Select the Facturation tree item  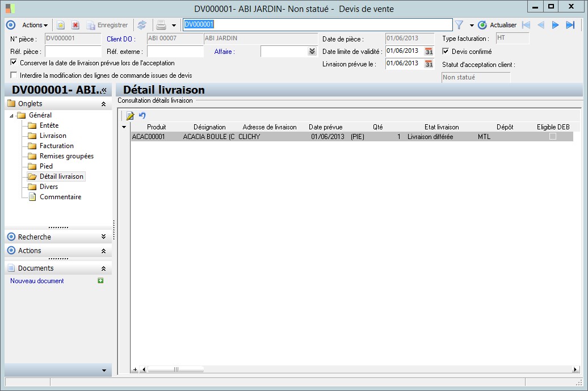[56, 146]
